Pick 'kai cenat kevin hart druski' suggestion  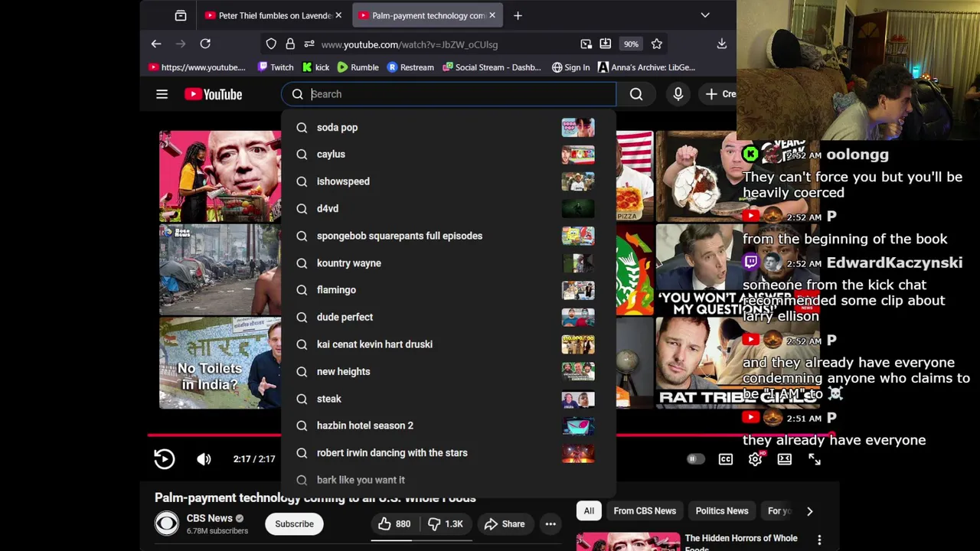pos(449,344)
